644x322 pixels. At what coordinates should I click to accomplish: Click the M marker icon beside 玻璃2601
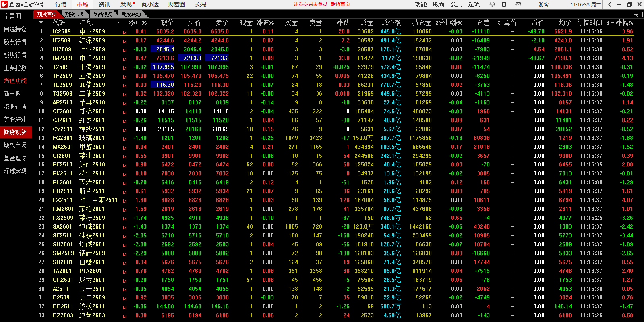[x=124, y=139]
